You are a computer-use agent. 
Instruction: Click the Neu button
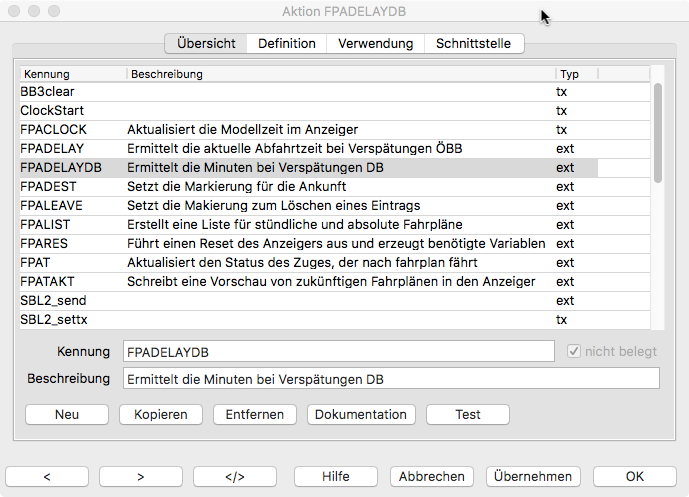coord(67,414)
